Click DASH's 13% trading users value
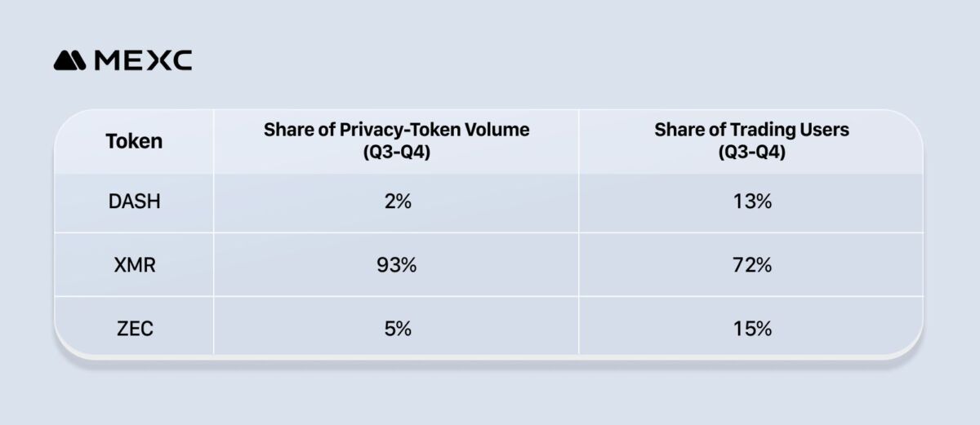This screenshot has width=980, height=425. tap(751, 202)
